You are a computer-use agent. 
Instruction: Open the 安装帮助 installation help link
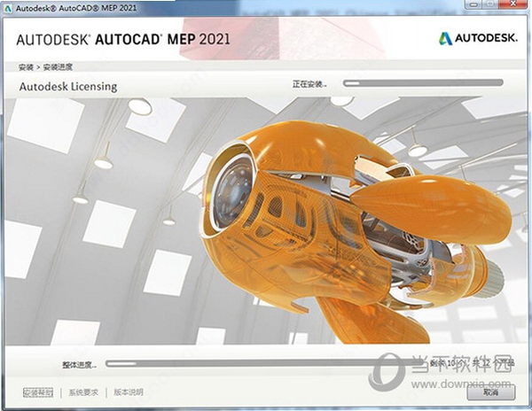[38, 392]
